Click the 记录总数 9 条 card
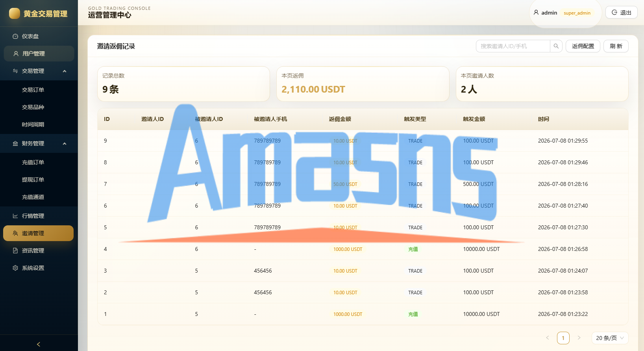The width and height of the screenshot is (644, 351). (183, 84)
